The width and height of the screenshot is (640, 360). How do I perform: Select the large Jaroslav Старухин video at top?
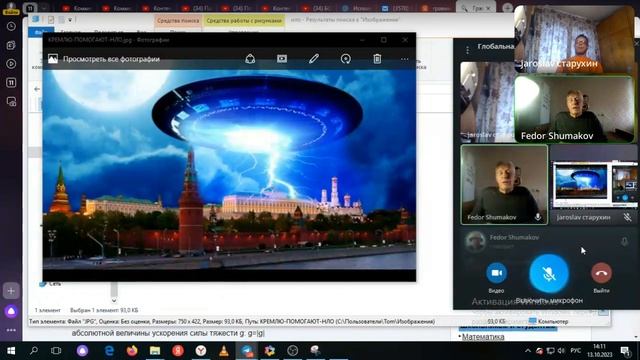pyautogui.click(x=574, y=39)
